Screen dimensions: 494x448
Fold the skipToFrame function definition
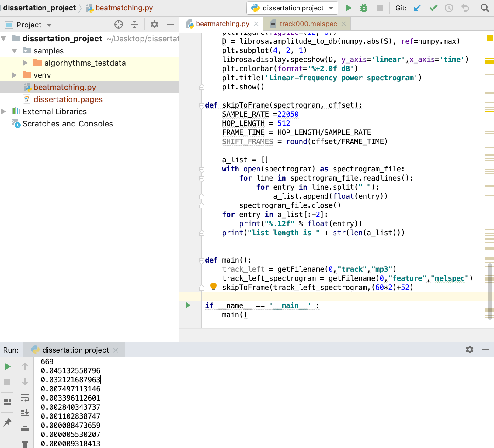201,105
